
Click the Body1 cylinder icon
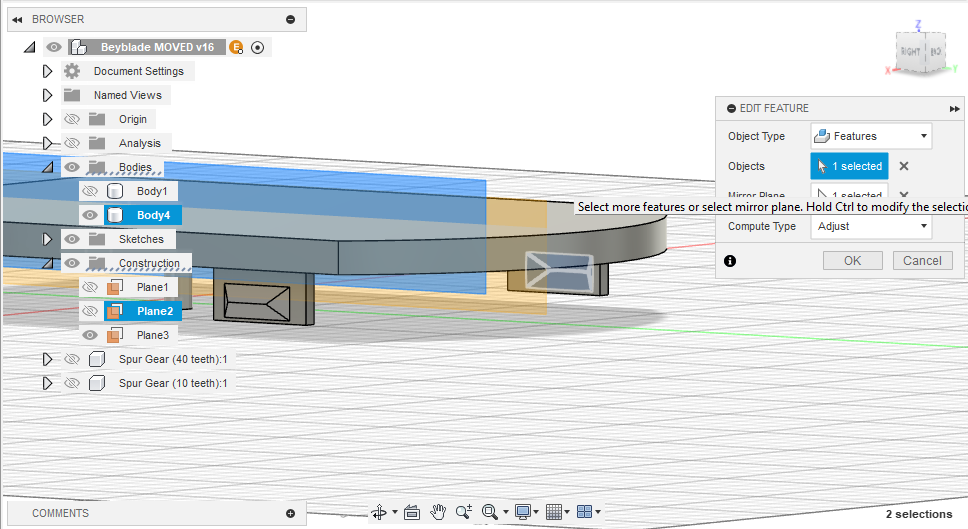115,191
